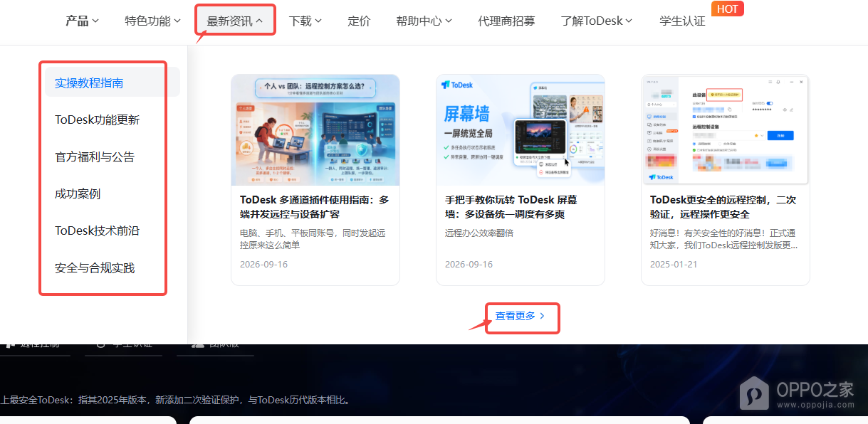Collapse the 最新资讯 menu
The height and width of the screenshot is (424, 868).
(x=234, y=21)
